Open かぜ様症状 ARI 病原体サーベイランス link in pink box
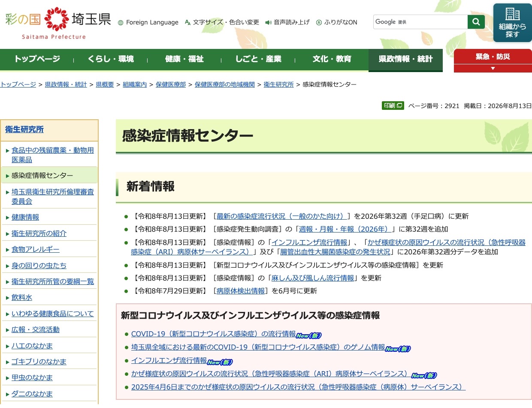This screenshot has height=408, width=532. tap(271, 374)
